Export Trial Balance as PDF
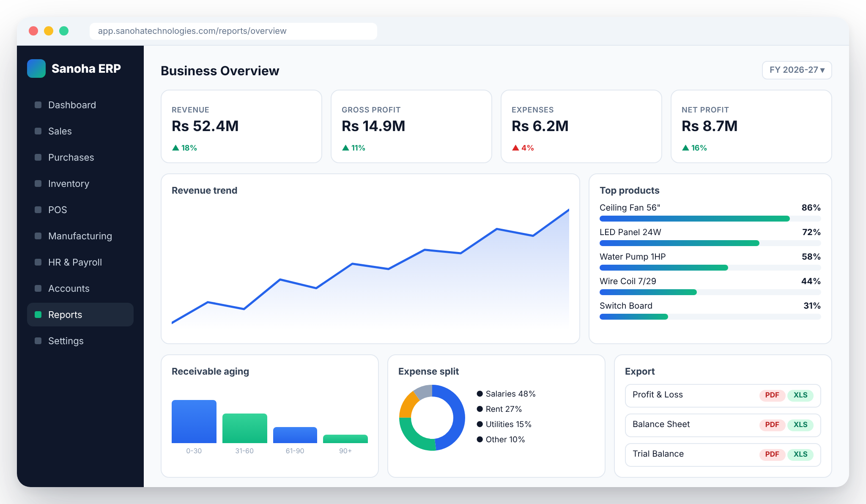Image resolution: width=866 pixels, height=504 pixels. pos(772,455)
